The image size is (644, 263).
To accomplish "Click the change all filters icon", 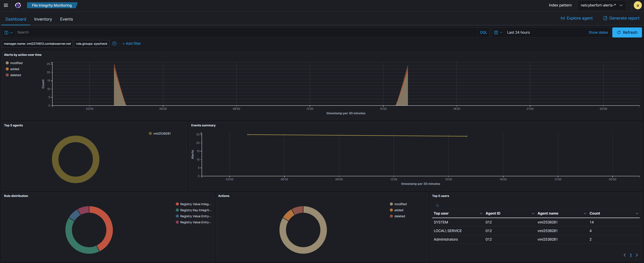I will [x=114, y=44].
